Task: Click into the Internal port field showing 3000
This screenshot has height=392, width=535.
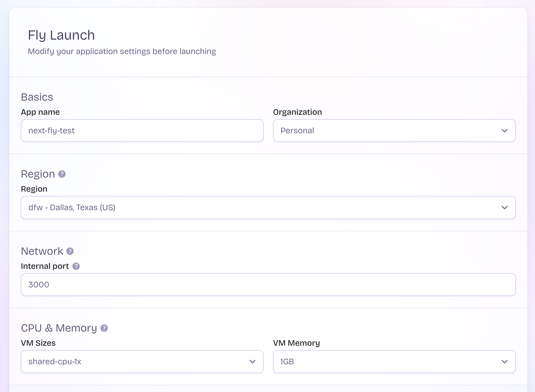Action: [x=268, y=285]
